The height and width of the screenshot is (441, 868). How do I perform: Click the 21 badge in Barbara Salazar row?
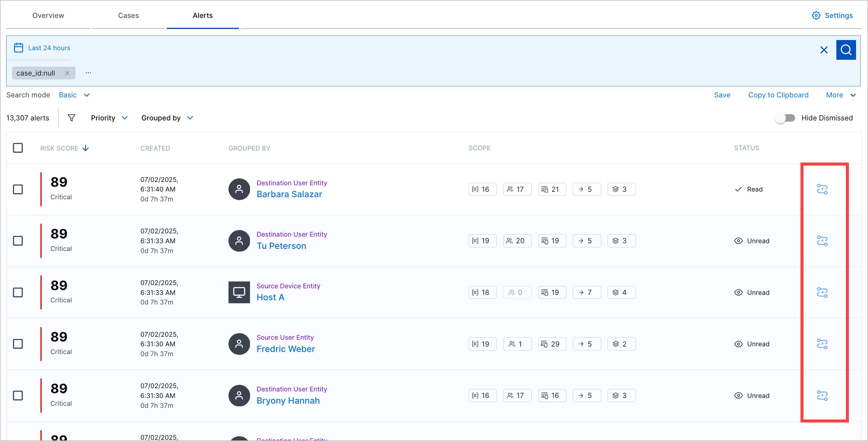[x=552, y=189]
